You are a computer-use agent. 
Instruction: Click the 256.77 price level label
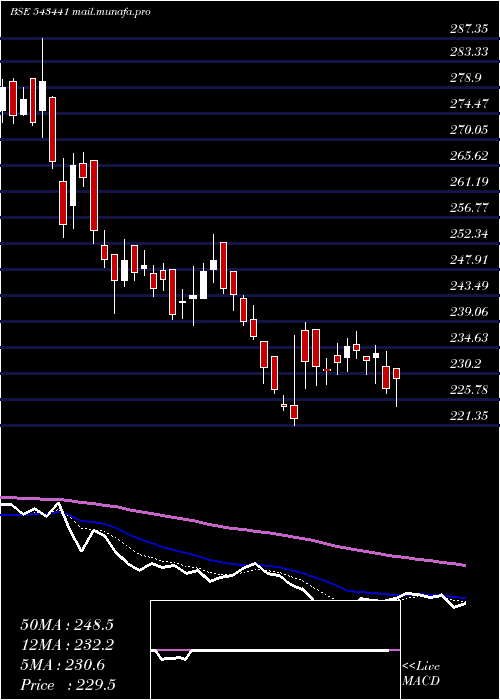pos(469,208)
